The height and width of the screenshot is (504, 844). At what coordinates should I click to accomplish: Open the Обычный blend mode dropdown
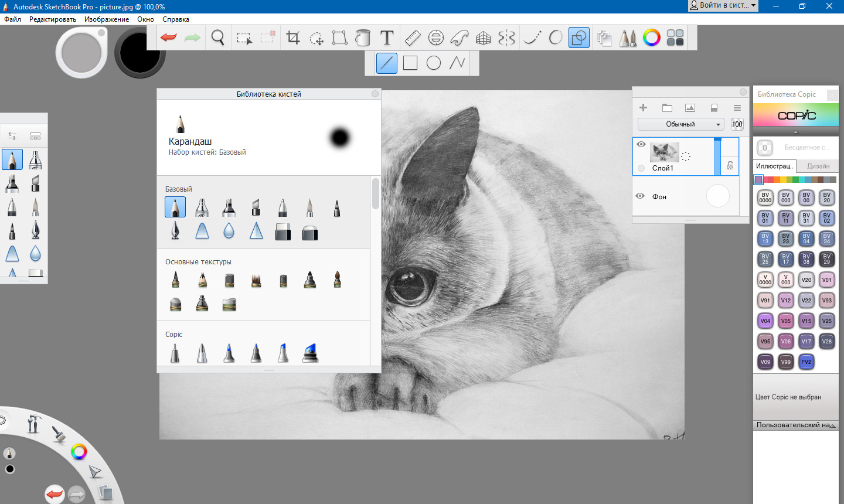point(681,124)
